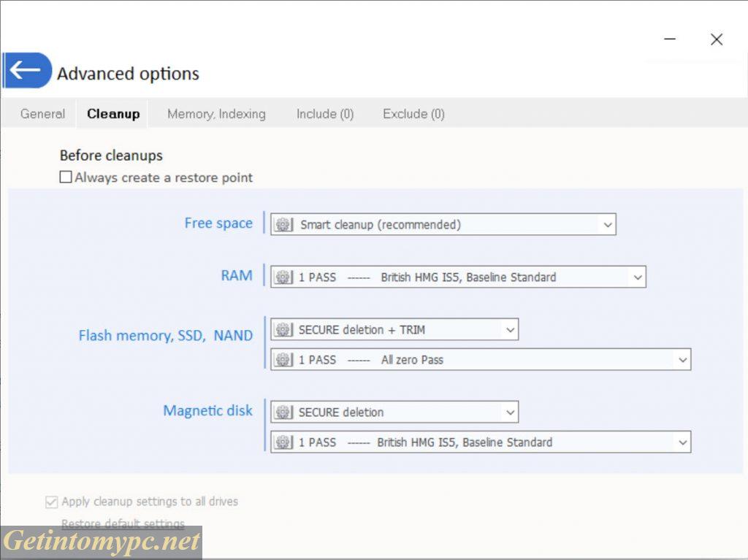Click gear icon in RAM dropdown

click(x=283, y=277)
